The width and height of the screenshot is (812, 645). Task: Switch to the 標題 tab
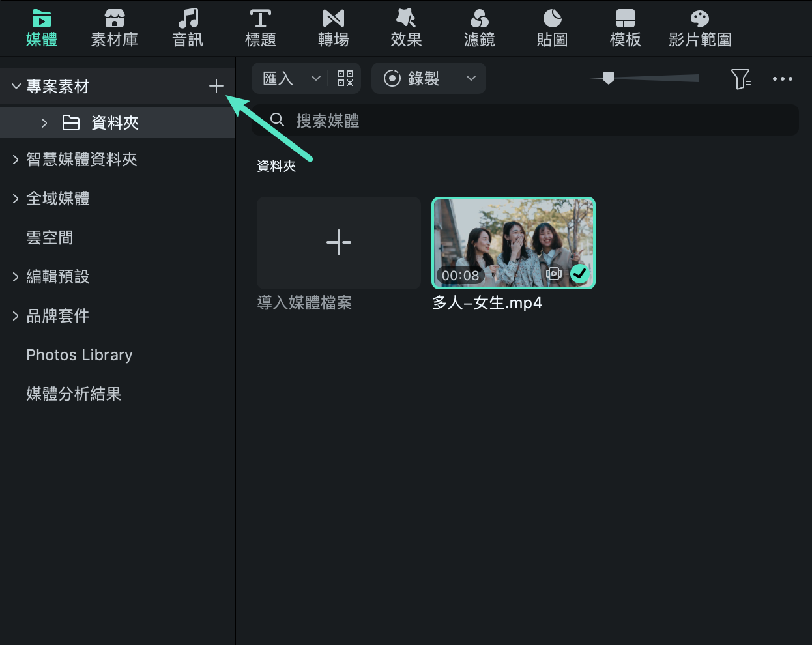click(x=261, y=29)
